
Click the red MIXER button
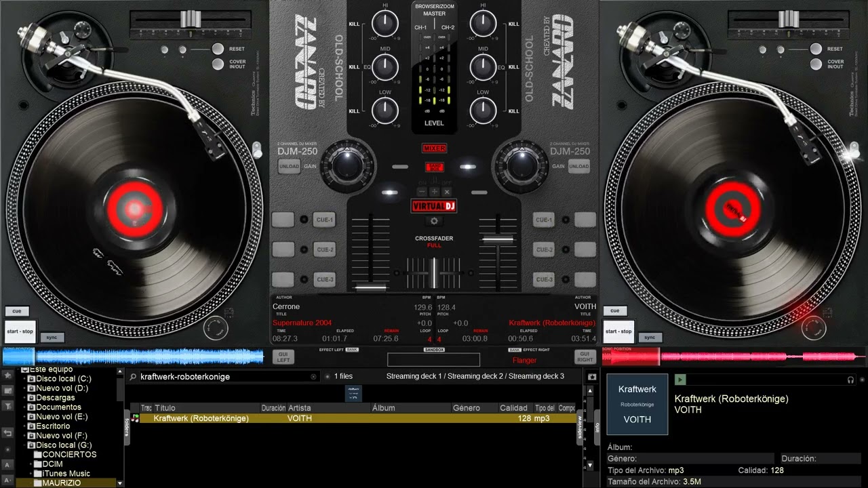pyautogui.click(x=434, y=148)
